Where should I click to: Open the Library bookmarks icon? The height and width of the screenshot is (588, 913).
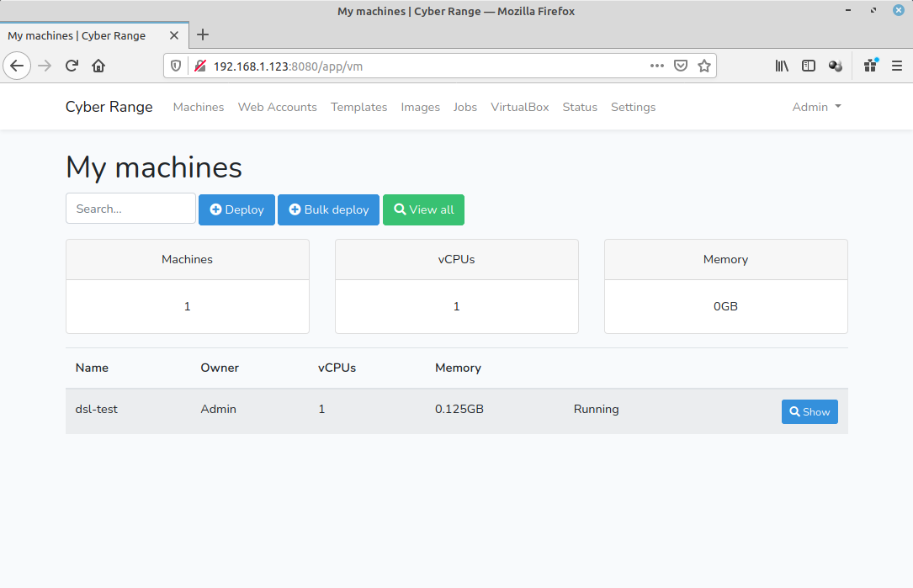pos(782,66)
